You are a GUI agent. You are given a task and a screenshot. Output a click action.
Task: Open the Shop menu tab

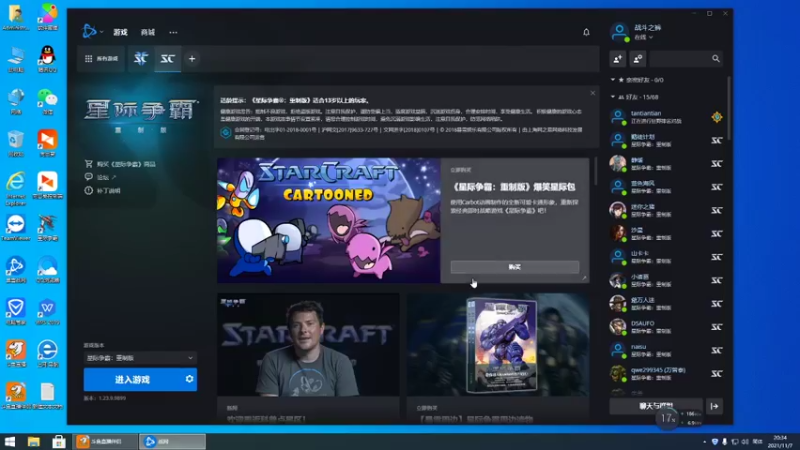[148, 32]
